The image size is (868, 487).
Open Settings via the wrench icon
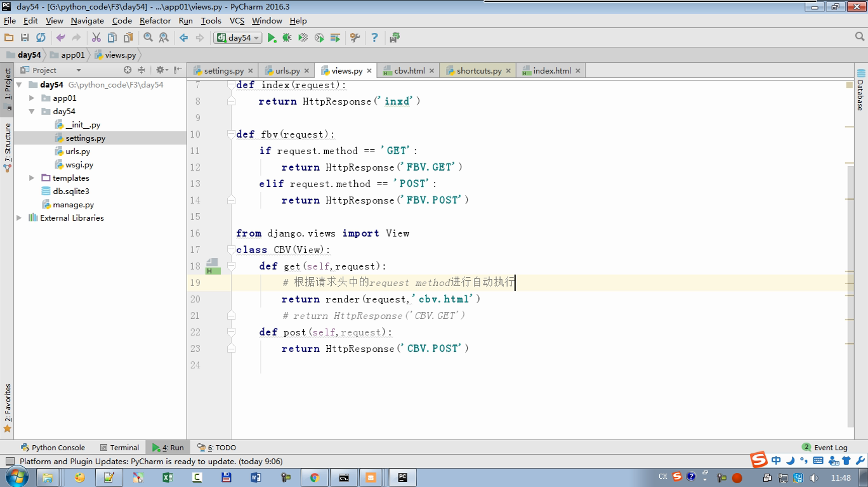point(355,38)
